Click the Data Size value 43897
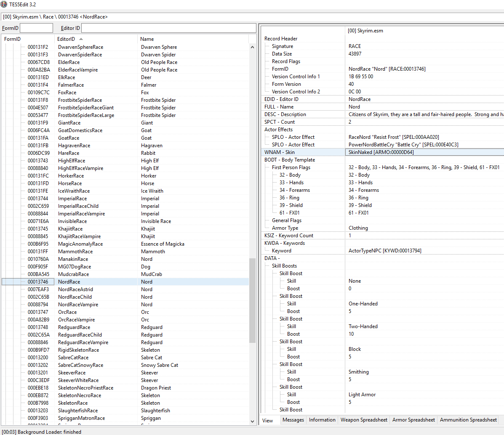This screenshot has height=435, width=504. (x=355, y=54)
